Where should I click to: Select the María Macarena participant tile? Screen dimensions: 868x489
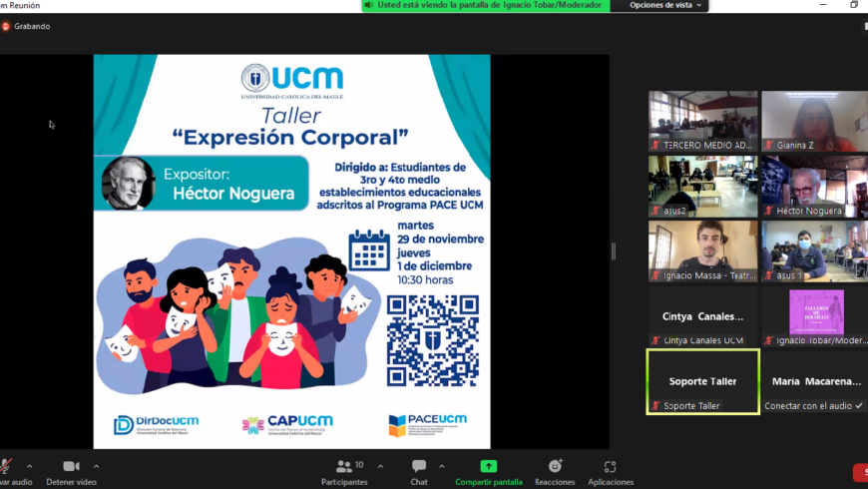tap(815, 381)
